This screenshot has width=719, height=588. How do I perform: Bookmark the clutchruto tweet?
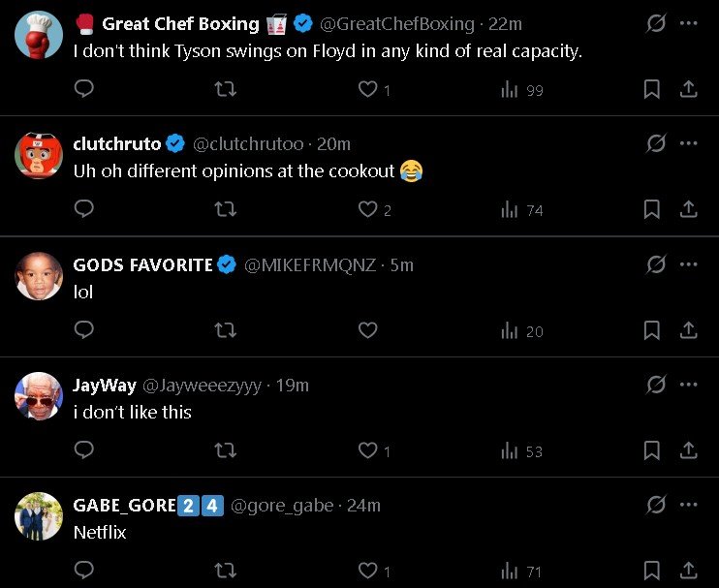pos(652,209)
